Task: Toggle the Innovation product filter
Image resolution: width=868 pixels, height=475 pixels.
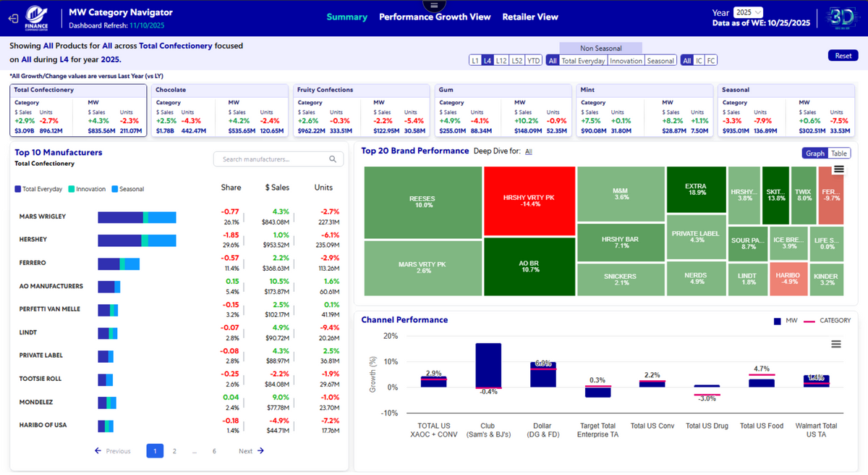Action: (x=625, y=61)
